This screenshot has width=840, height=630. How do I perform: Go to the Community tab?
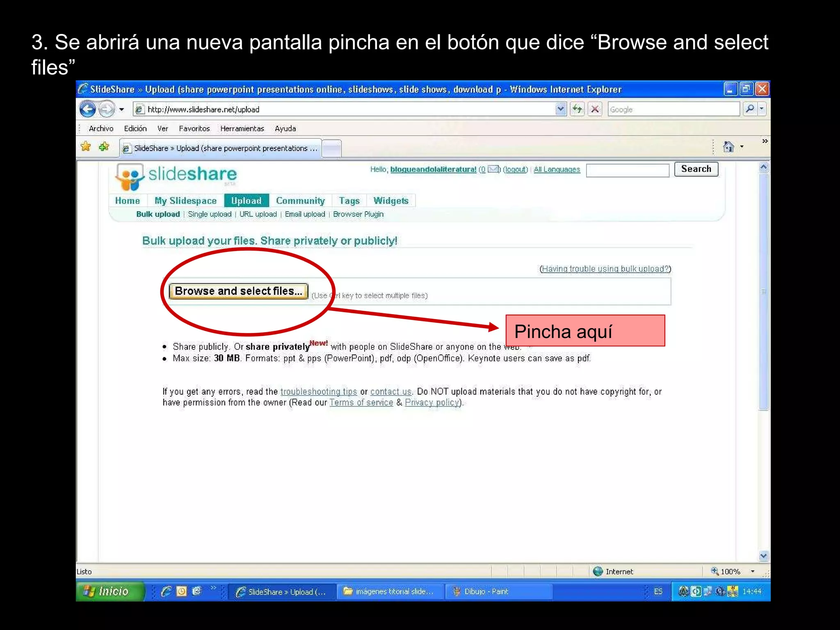(x=300, y=201)
